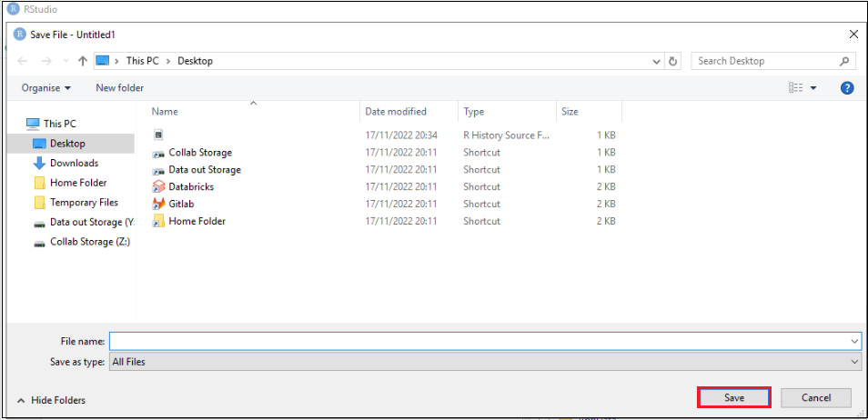
Task: Expand the address bar history dropdown
Action: click(x=657, y=62)
